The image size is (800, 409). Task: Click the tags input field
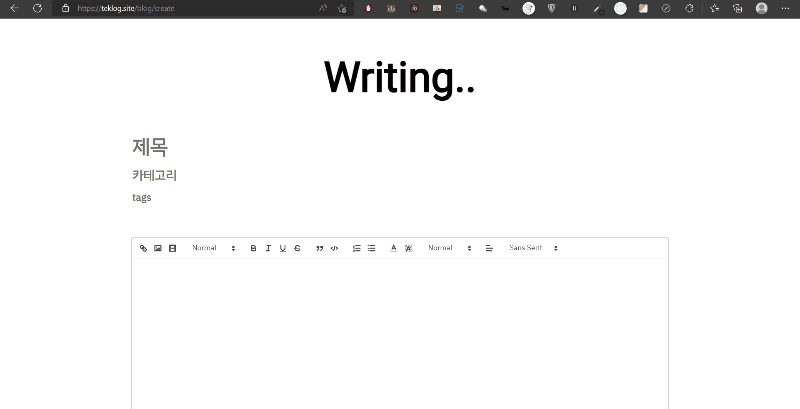point(400,198)
